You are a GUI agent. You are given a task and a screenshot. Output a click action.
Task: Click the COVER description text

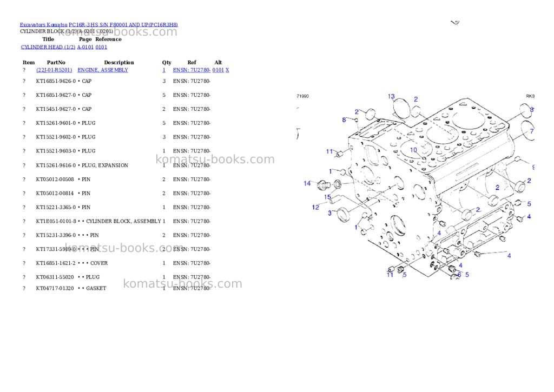[x=99, y=263]
